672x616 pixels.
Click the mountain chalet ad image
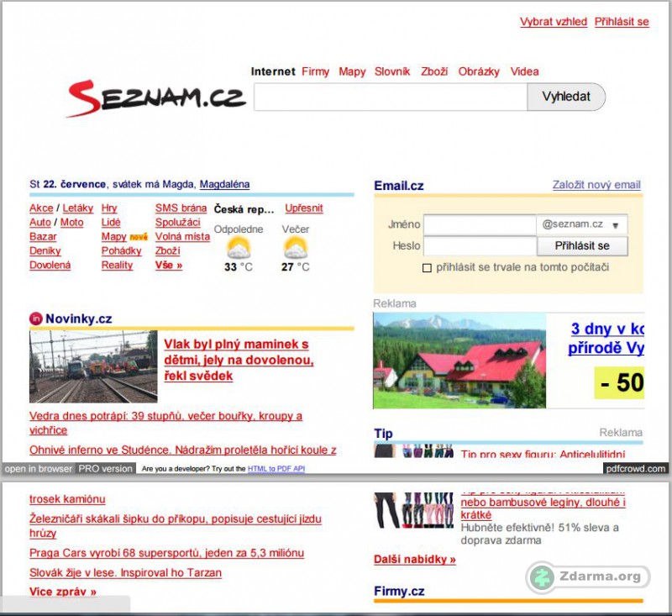pyautogui.click(x=459, y=361)
